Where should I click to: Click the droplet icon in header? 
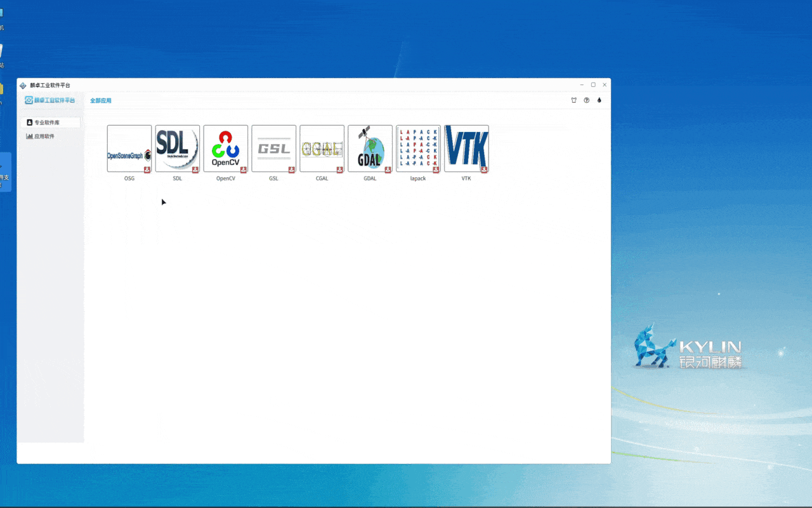click(x=599, y=100)
